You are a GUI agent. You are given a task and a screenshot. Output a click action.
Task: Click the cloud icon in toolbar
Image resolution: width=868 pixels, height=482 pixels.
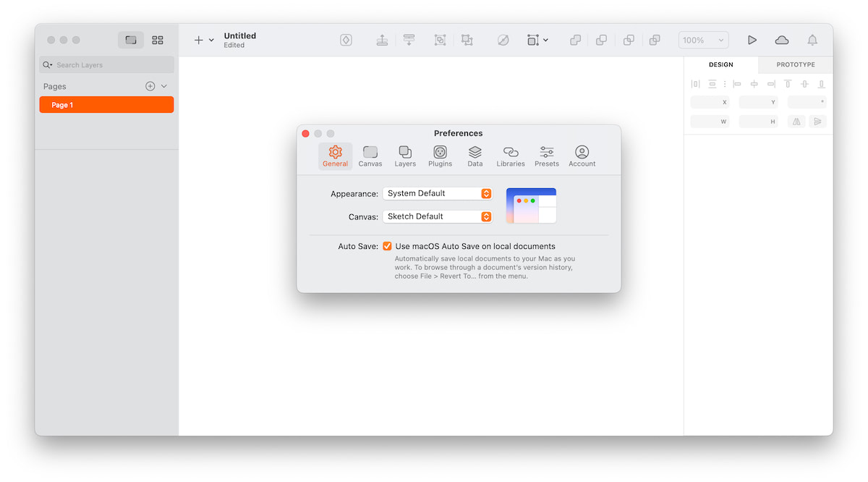click(782, 41)
